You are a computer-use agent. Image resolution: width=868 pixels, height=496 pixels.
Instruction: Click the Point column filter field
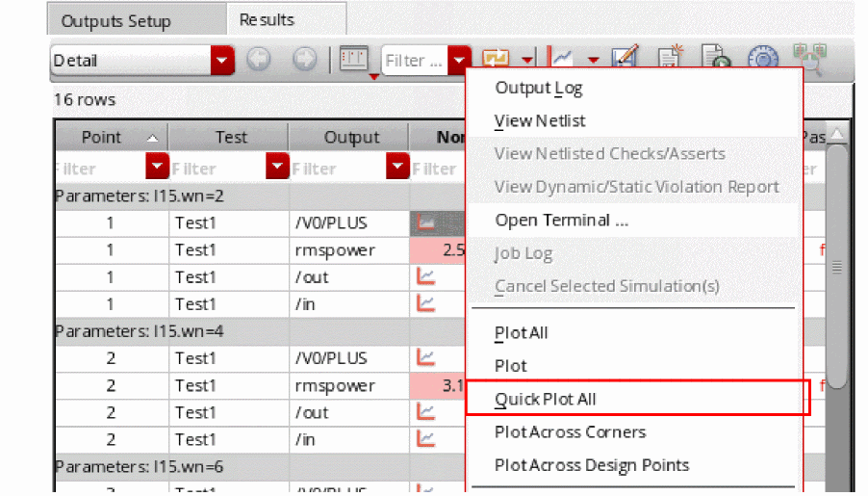[x=100, y=168]
